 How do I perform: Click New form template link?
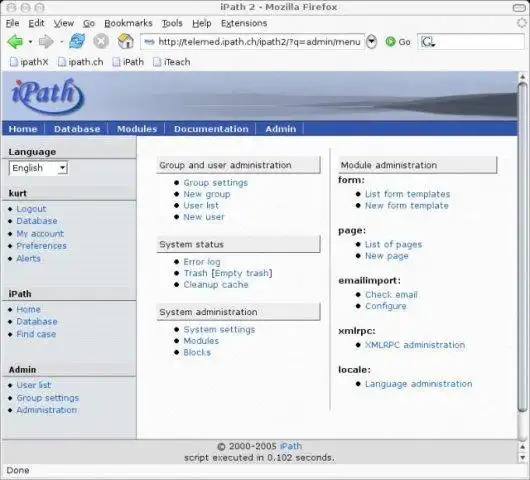[x=407, y=206]
